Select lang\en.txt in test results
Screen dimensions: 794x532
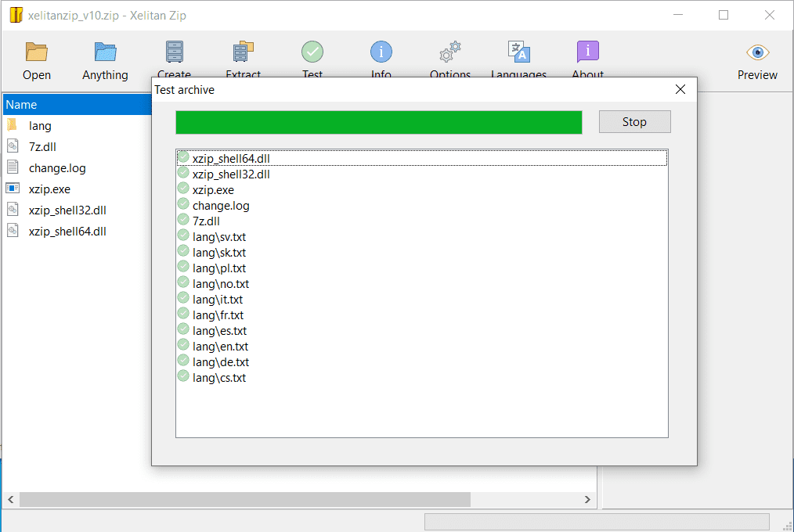tap(220, 347)
